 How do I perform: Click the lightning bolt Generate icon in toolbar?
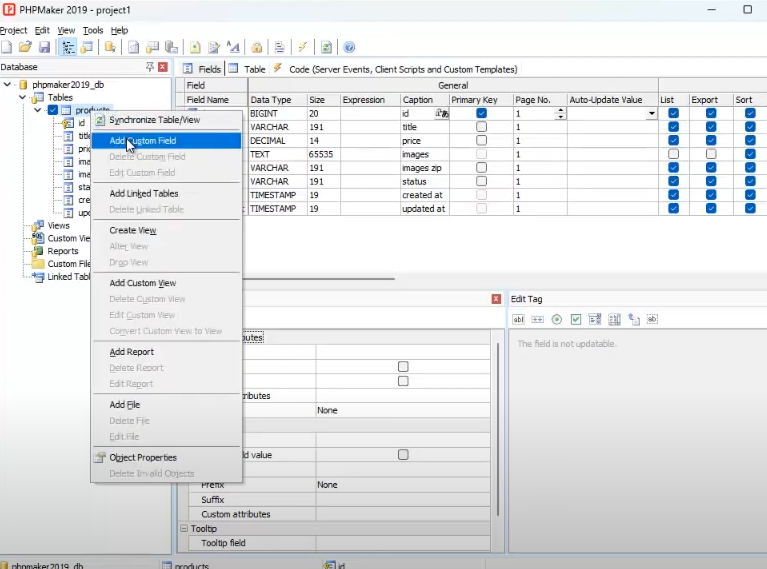tap(302, 47)
